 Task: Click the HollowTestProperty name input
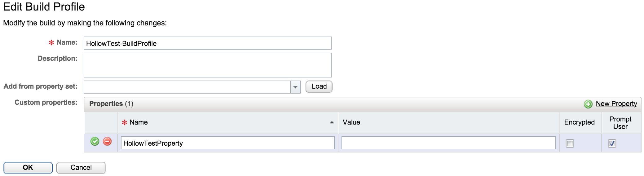(227, 143)
